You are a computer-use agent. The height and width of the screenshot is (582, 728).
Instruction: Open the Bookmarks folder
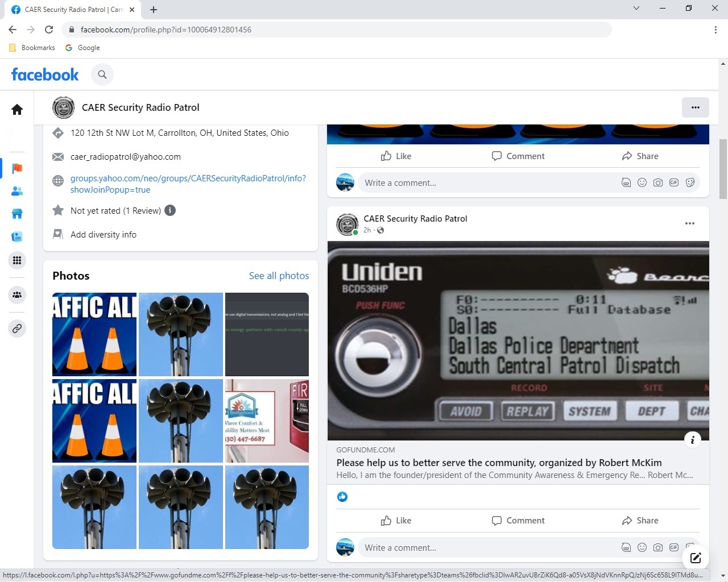click(x=32, y=48)
